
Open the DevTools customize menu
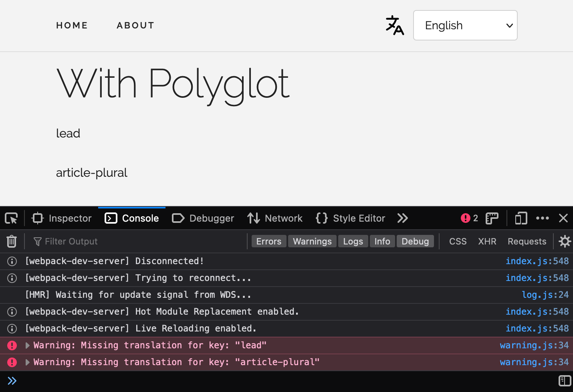pos(543,218)
